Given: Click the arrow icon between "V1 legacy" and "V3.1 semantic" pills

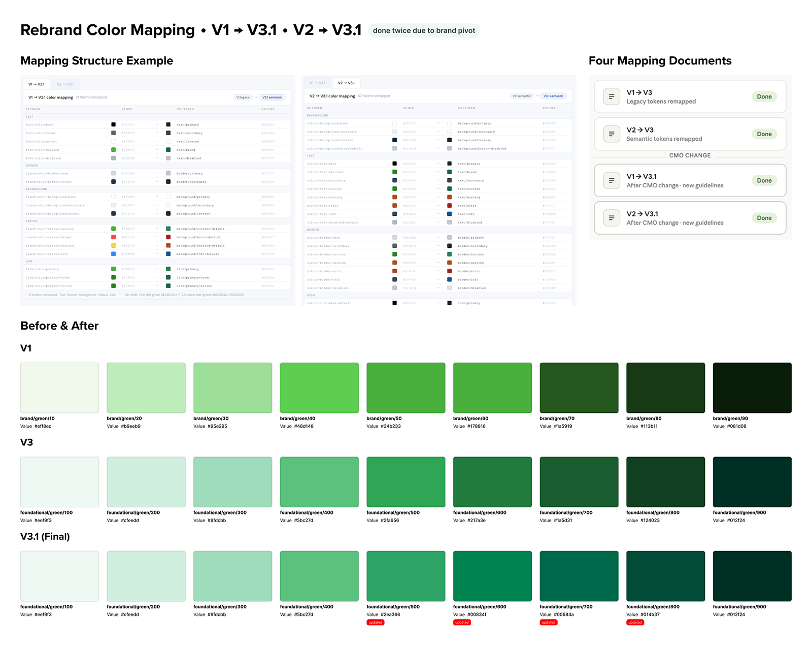Looking at the screenshot, I should coord(256,97).
